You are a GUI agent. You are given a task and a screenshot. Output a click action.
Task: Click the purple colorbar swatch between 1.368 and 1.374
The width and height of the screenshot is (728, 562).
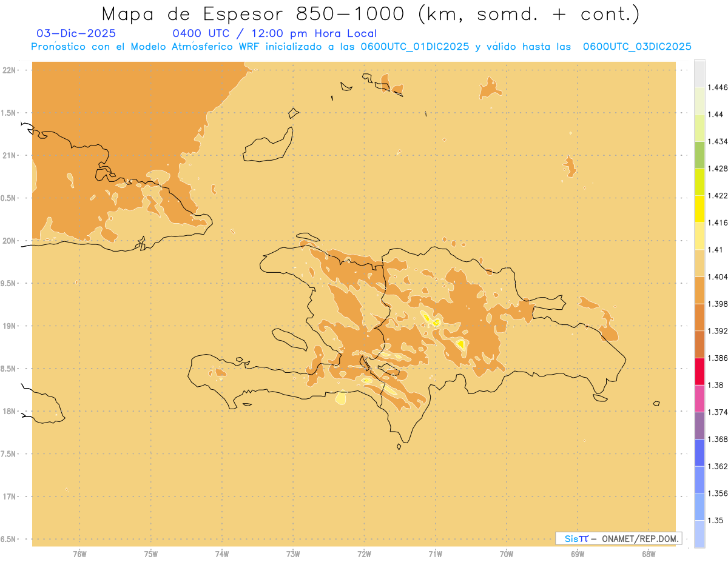pos(699,425)
